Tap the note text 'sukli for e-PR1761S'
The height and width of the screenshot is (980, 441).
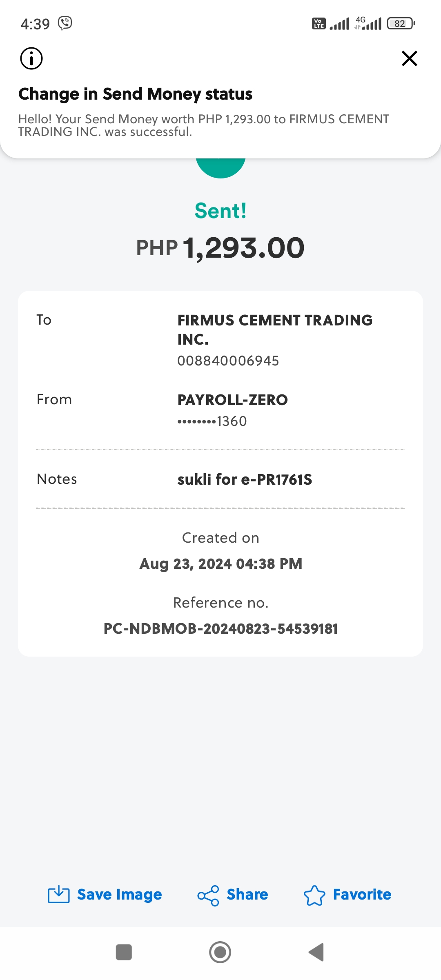pyautogui.click(x=245, y=479)
